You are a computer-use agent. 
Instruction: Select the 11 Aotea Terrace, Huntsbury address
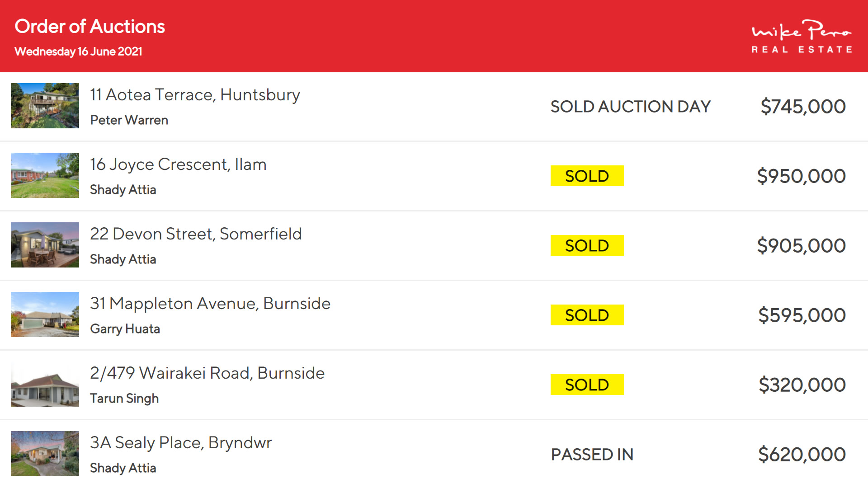point(195,95)
